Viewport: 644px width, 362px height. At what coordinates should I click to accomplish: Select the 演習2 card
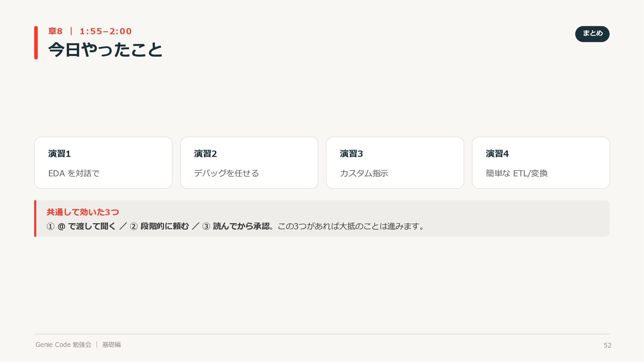click(249, 163)
